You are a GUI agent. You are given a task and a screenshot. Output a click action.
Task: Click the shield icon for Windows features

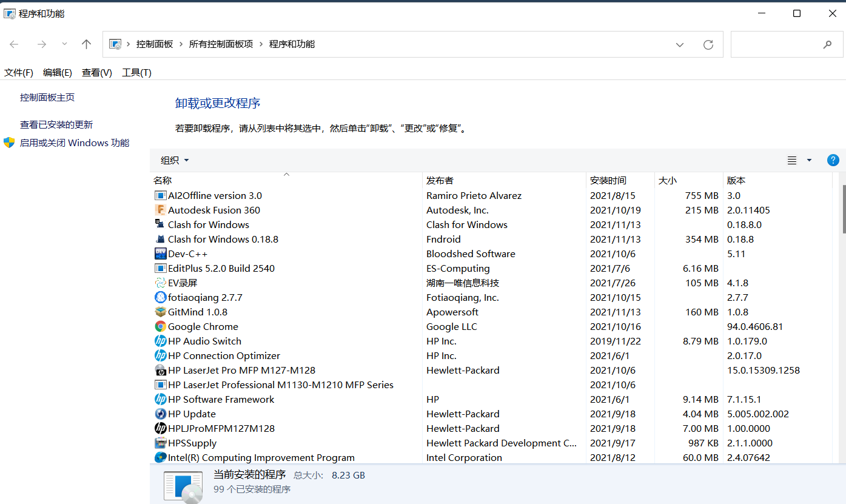click(x=9, y=143)
